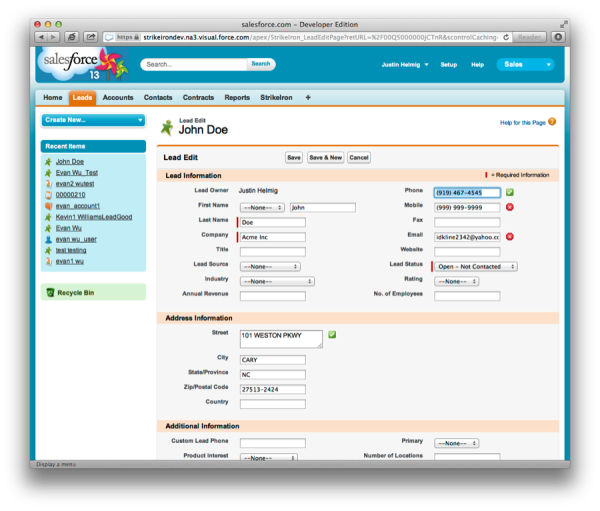Screen dimensions: 600x511
Task: Open the salutation dropdown next to First Name
Action: click(262, 207)
